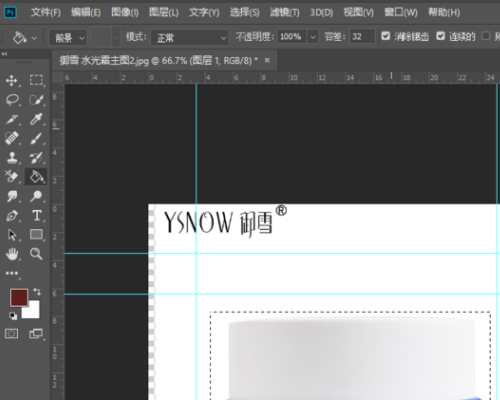Select the Quick Selection tool
Screen dimensions: 500x400
tap(36, 100)
